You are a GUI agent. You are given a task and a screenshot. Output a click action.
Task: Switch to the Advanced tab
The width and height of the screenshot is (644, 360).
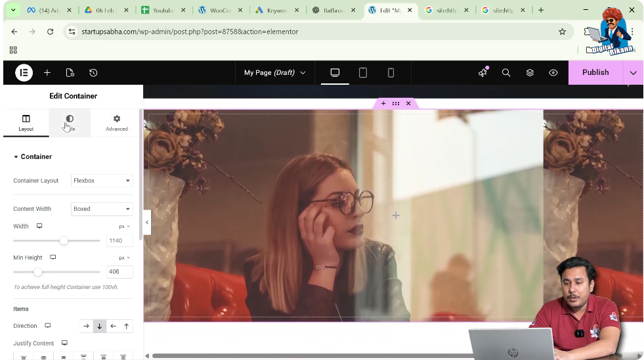[117, 123]
